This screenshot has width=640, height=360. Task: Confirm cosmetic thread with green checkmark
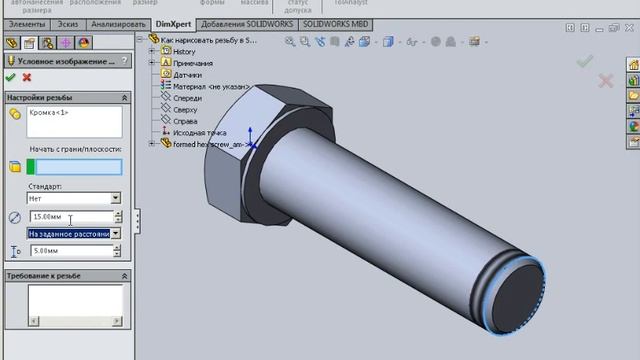[11, 77]
